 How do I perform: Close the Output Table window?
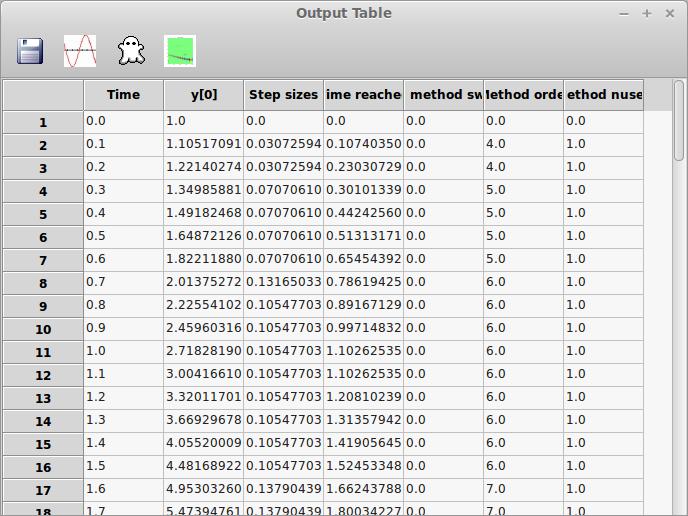[x=668, y=13]
